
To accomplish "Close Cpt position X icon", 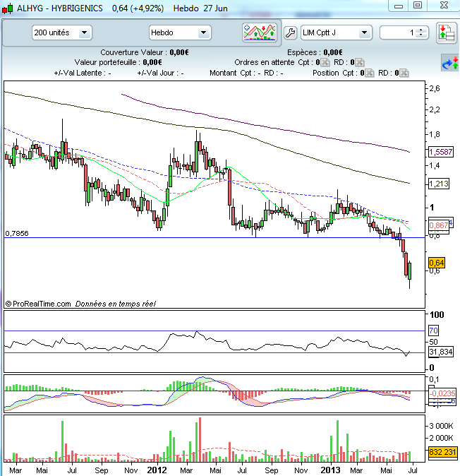I will point(369,73).
